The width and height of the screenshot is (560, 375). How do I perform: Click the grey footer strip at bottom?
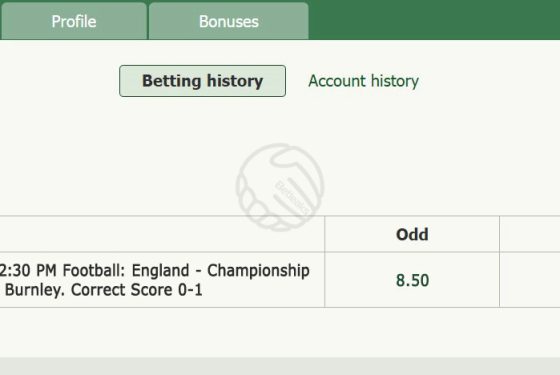pos(280,366)
